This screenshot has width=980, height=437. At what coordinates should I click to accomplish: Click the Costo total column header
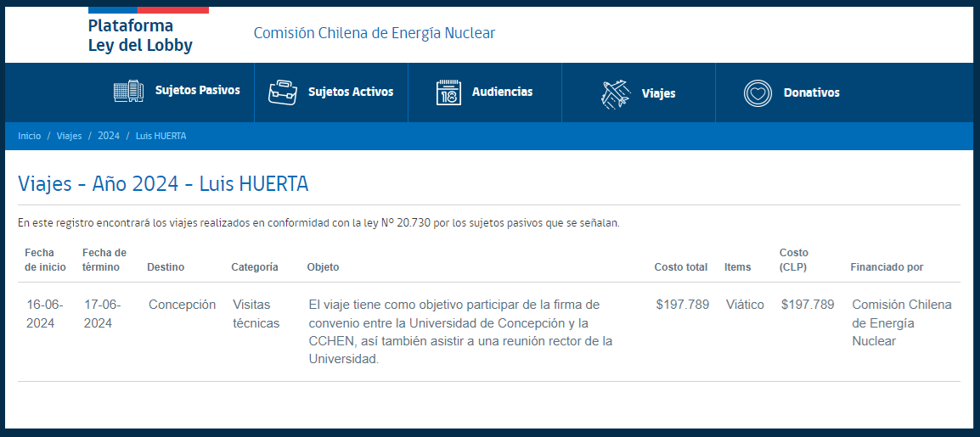[x=680, y=267]
